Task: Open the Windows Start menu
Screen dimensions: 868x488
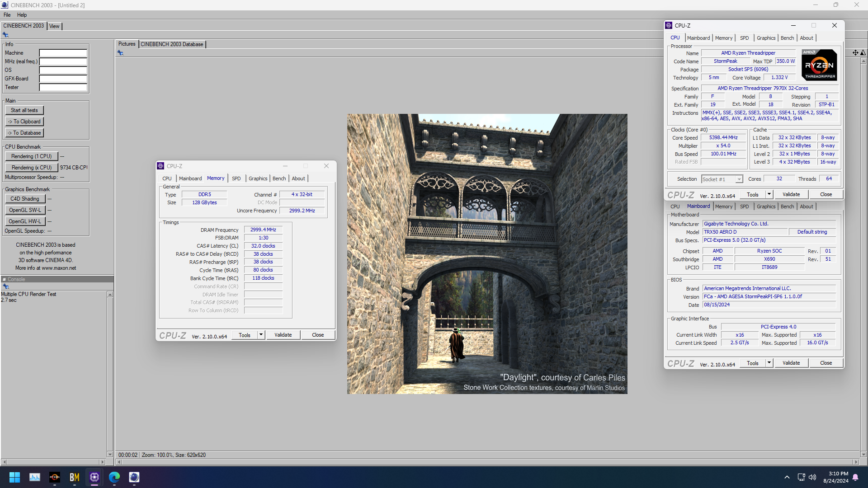Action: coord(14,477)
